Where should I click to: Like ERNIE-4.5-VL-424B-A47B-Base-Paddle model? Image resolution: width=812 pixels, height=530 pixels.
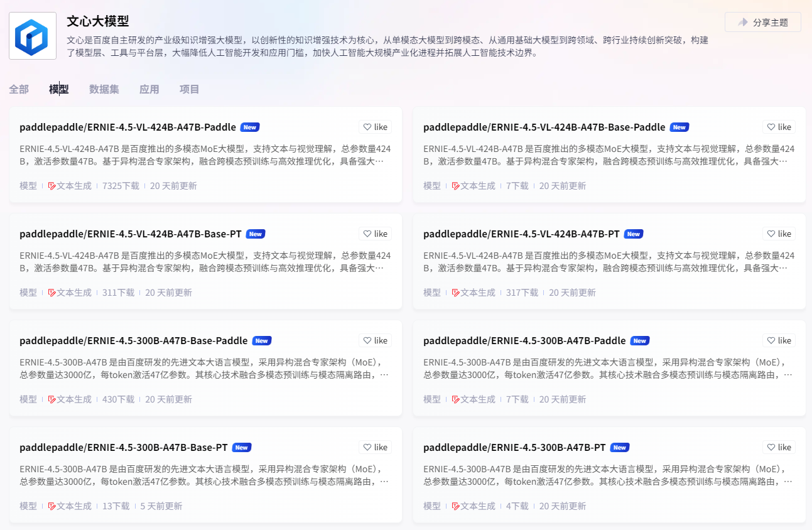coord(779,127)
